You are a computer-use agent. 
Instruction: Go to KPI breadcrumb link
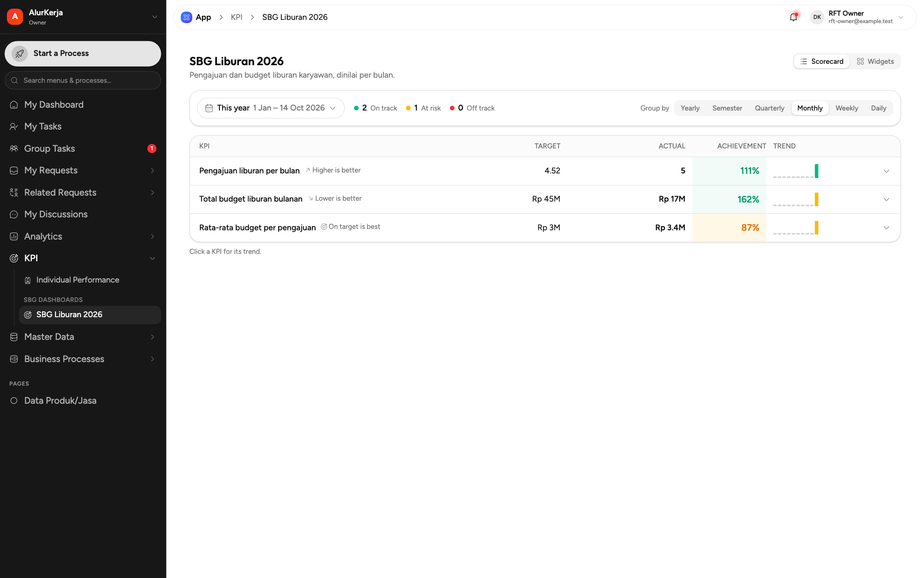pos(237,18)
